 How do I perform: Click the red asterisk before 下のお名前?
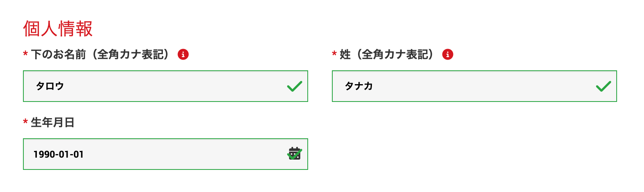pyautogui.click(x=25, y=55)
